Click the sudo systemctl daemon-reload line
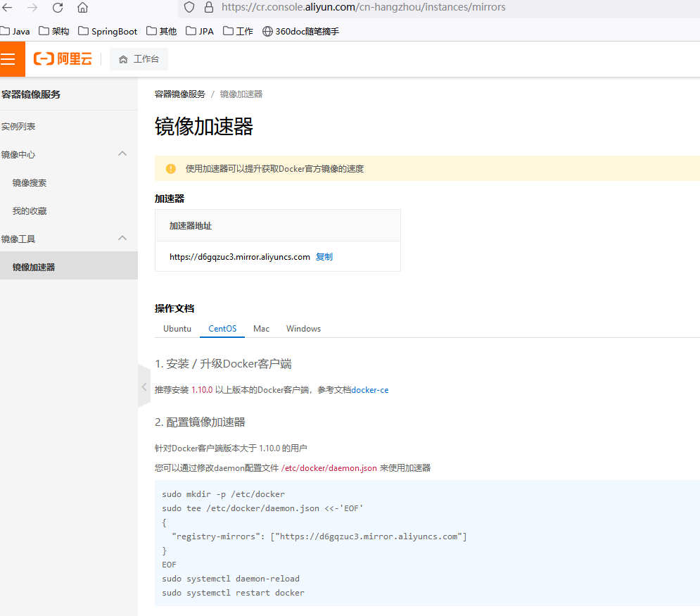The height and width of the screenshot is (616, 700). 231,579
